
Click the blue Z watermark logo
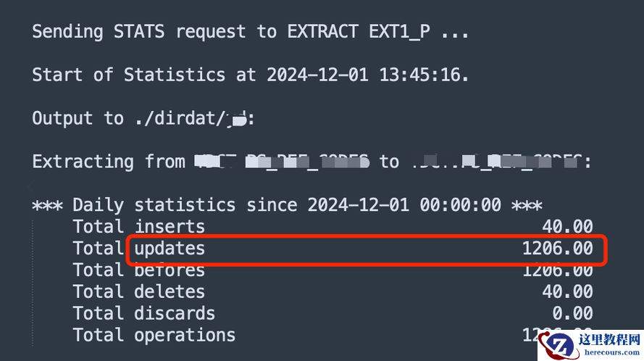[561, 343]
